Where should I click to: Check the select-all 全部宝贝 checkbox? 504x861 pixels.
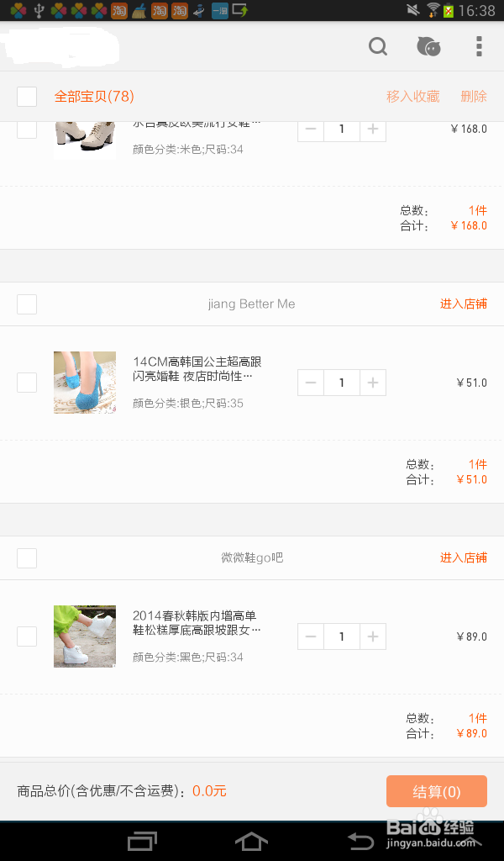[27, 97]
